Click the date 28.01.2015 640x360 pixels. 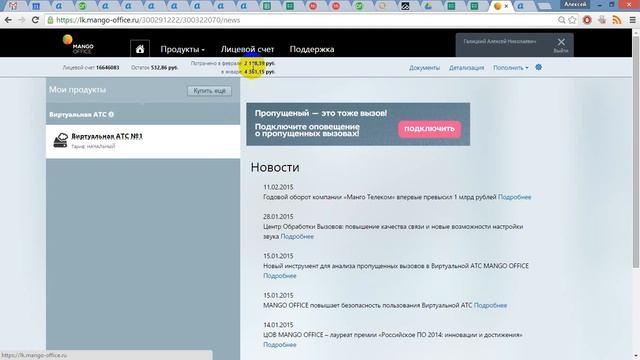278,217
